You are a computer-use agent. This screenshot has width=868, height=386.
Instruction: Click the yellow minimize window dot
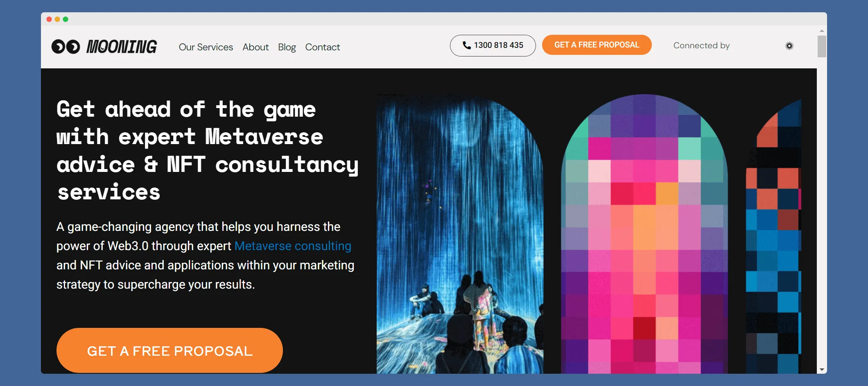coord(57,19)
